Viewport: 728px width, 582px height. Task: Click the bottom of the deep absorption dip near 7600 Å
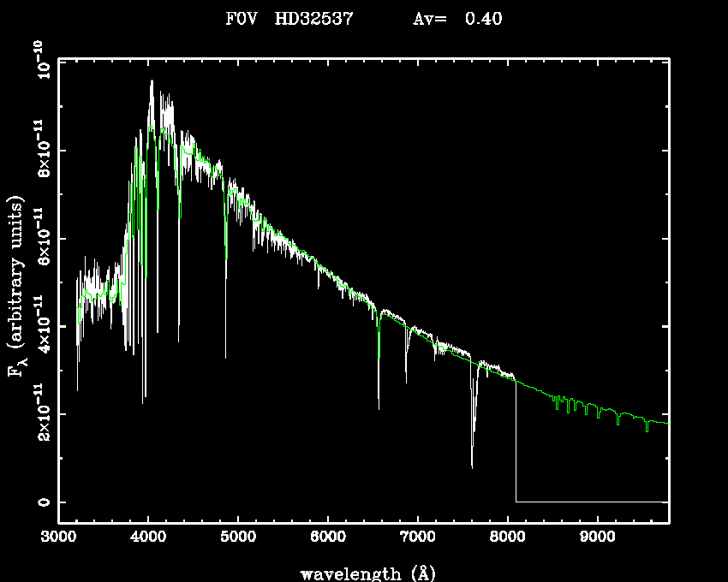472,466
